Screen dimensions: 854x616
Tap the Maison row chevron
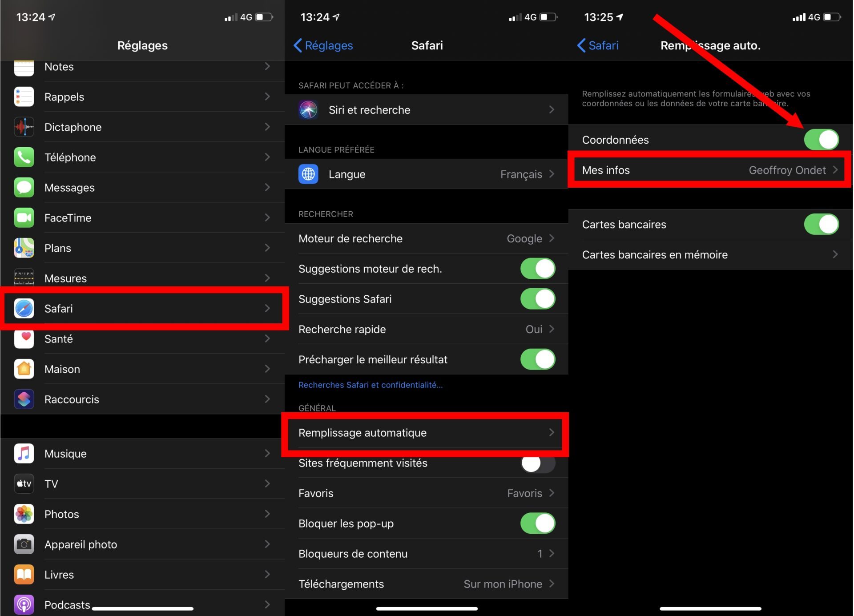267,369
